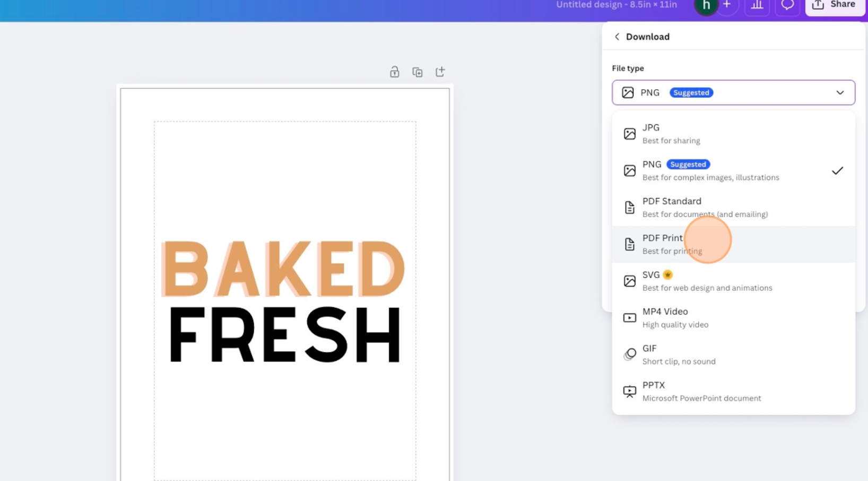Open the PNG file type combo box
868x481 pixels.
[x=732, y=93]
